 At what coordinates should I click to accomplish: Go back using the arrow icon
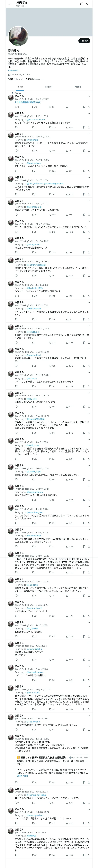pyautogui.click(x=9, y=4)
